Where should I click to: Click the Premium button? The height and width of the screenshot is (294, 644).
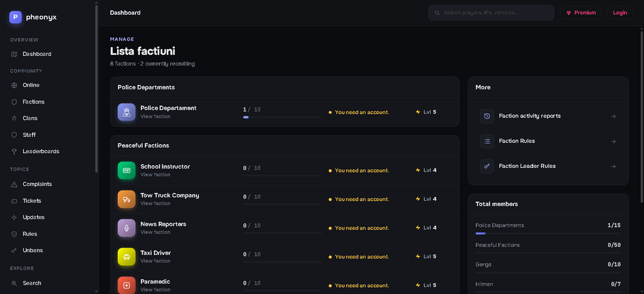[x=580, y=13]
